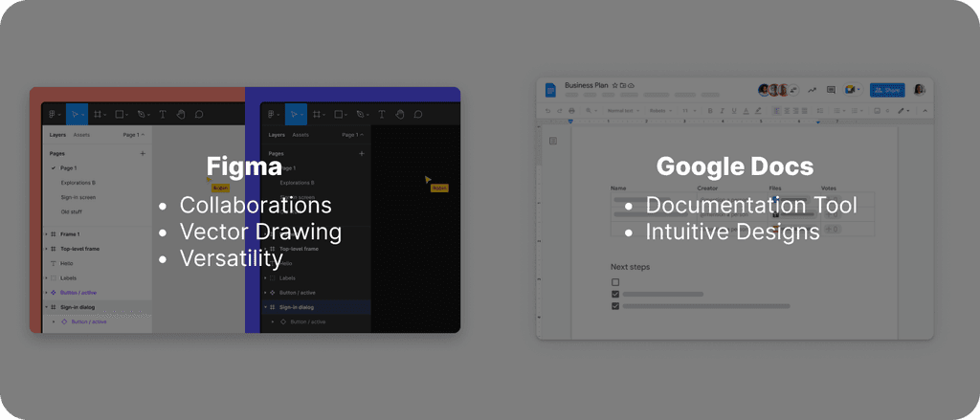Click the move-to-folder icon beside Business Plan
This screenshot has height=420, width=980.
pos(623,85)
